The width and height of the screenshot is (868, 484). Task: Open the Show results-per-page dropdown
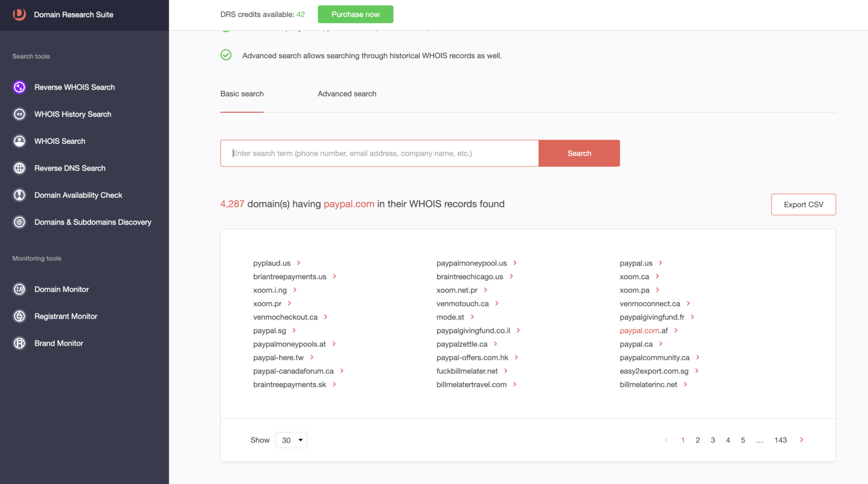pyautogui.click(x=291, y=440)
